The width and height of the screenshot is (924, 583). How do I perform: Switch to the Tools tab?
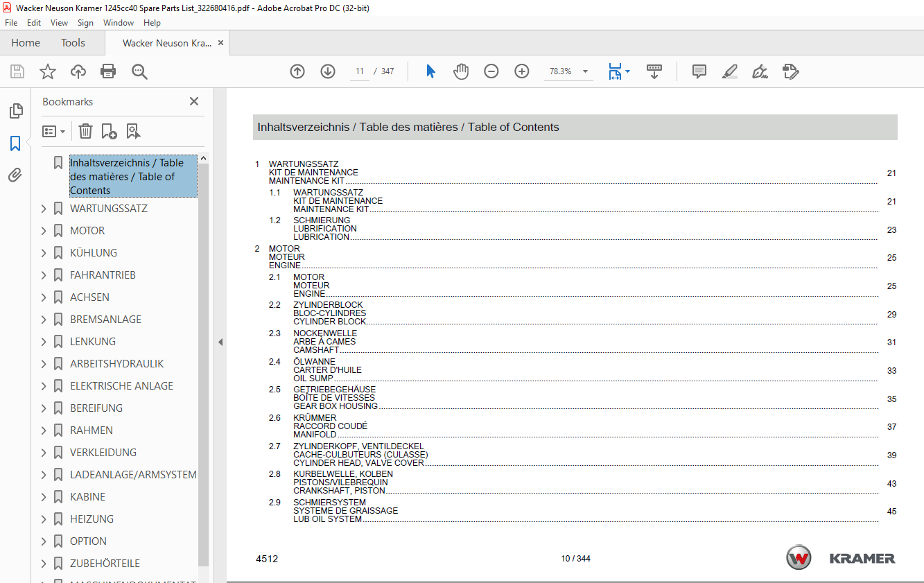coord(73,43)
